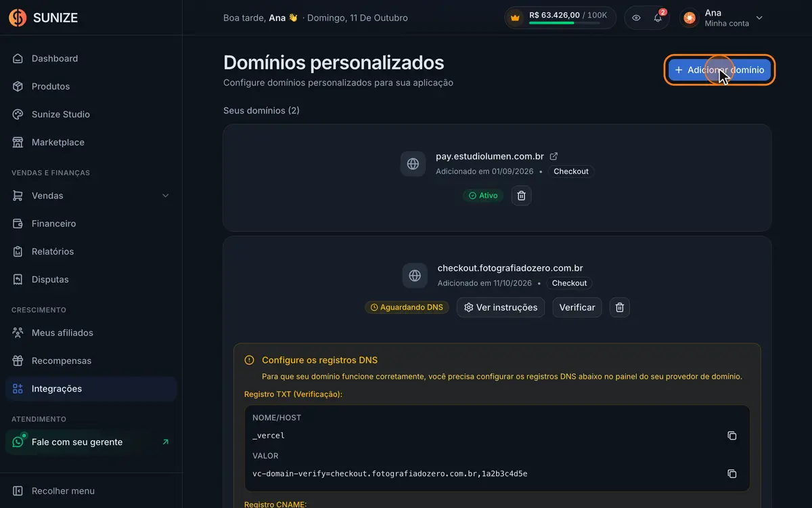The image size is (812, 508).
Task: Delete pay.estudiolumen.com.br using its trash icon
Action: coord(521,196)
